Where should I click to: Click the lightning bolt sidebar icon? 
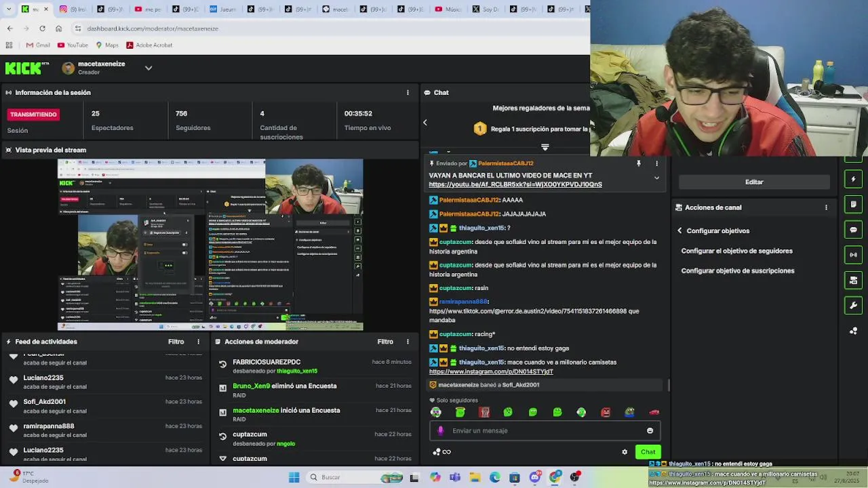click(853, 179)
